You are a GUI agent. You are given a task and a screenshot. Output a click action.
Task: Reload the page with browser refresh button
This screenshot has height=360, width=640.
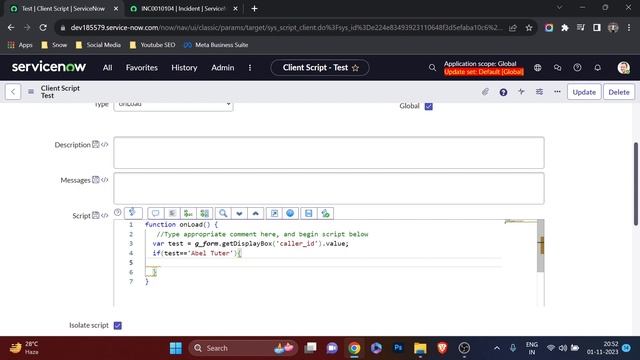[x=43, y=27]
